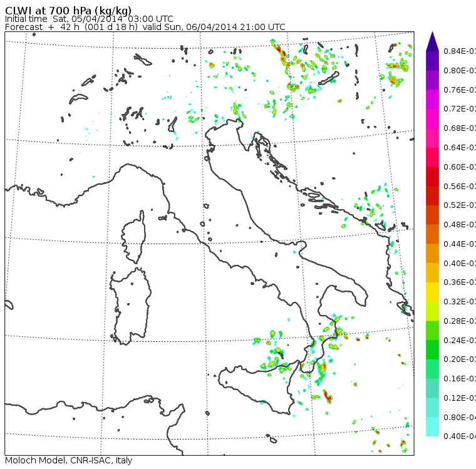The image size is (476, 469).
Task: Select color band between 0.40E-03 and 0.44E-03
Action: [x=432, y=254]
